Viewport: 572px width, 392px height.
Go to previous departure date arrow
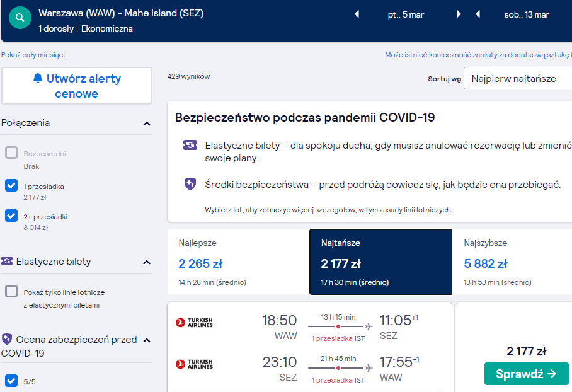(357, 14)
